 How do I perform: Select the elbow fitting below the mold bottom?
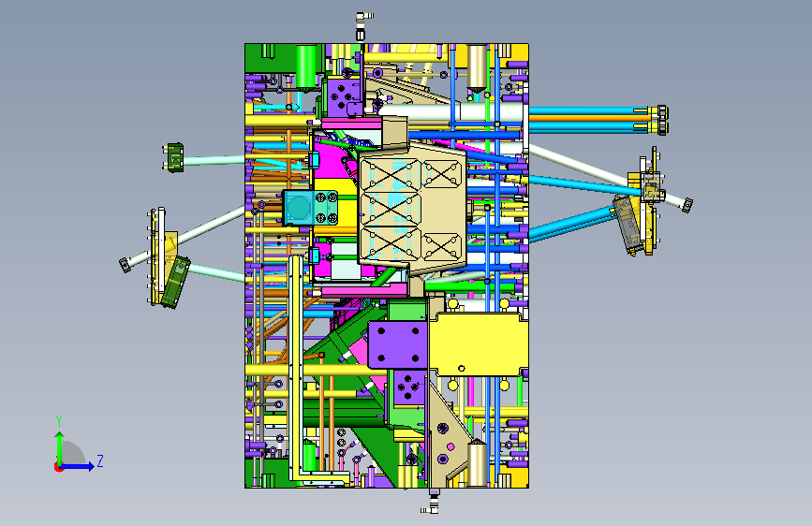tap(432, 502)
